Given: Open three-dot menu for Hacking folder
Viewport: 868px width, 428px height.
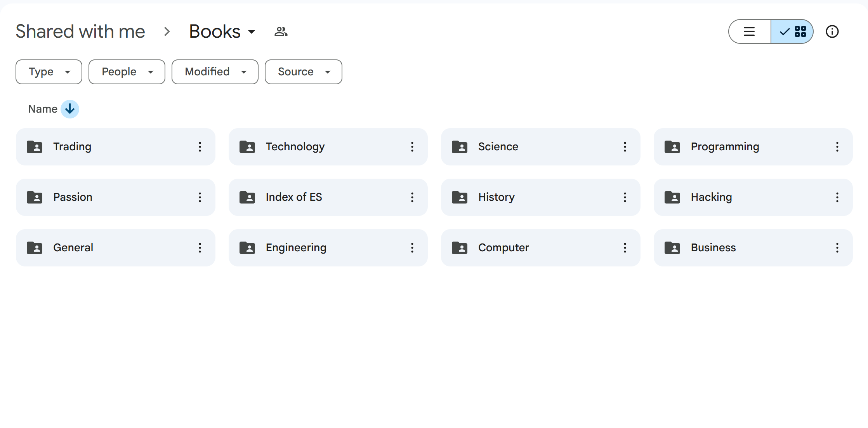Looking at the screenshot, I should point(837,197).
